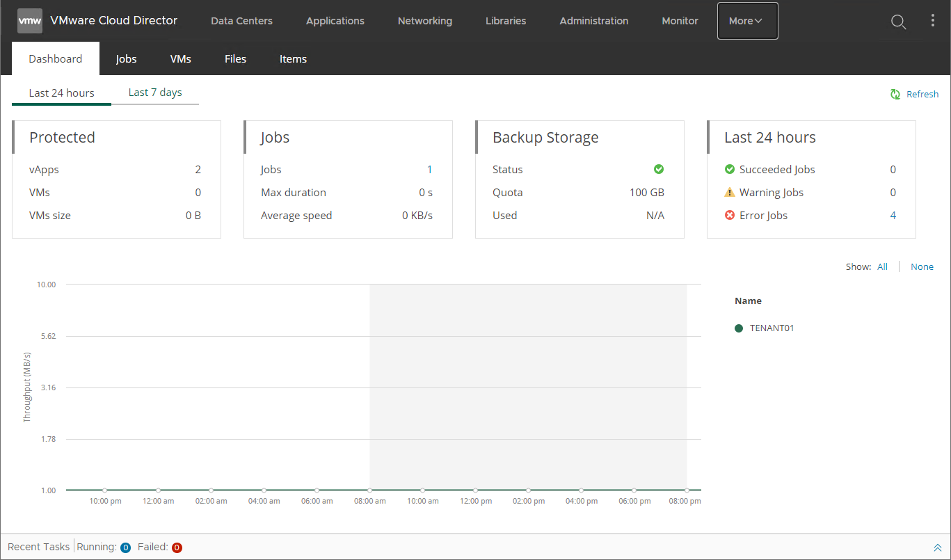Click the VMware vmw logo icon
Viewport: 951px width, 560px height.
pyautogui.click(x=30, y=21)
